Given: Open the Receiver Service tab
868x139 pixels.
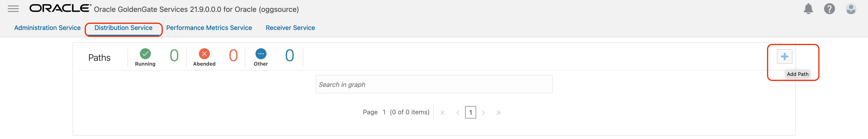Looking at the screenshot, I should [x=290, y=28].
